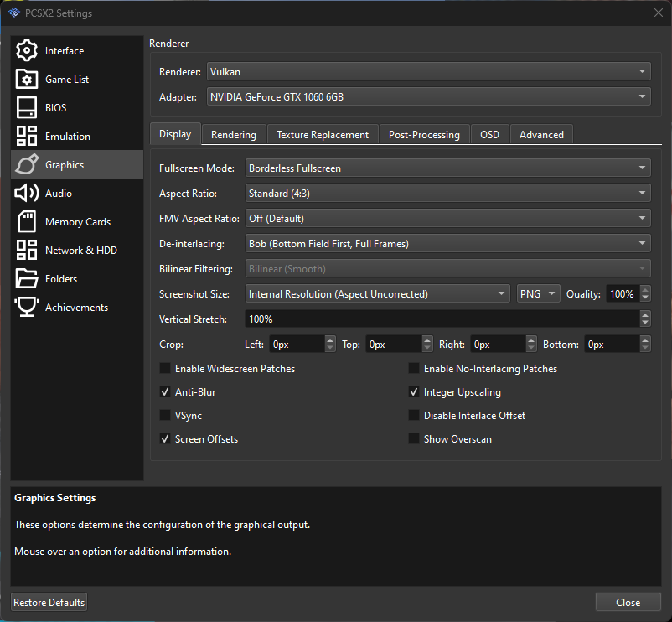672x622 pixels.
Task: Open Network & HDD settings icon
Action: pyautogui.click(x=24, y=250)
